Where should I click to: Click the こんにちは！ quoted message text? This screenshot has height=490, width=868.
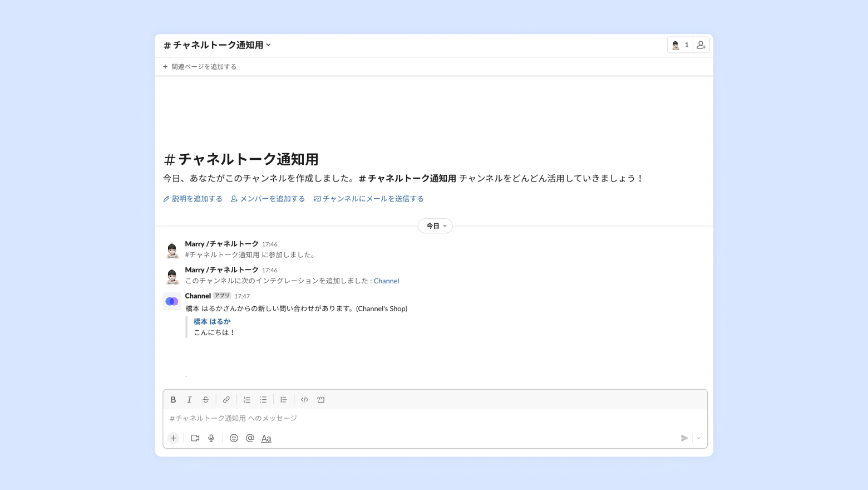[x=214, y=333]
